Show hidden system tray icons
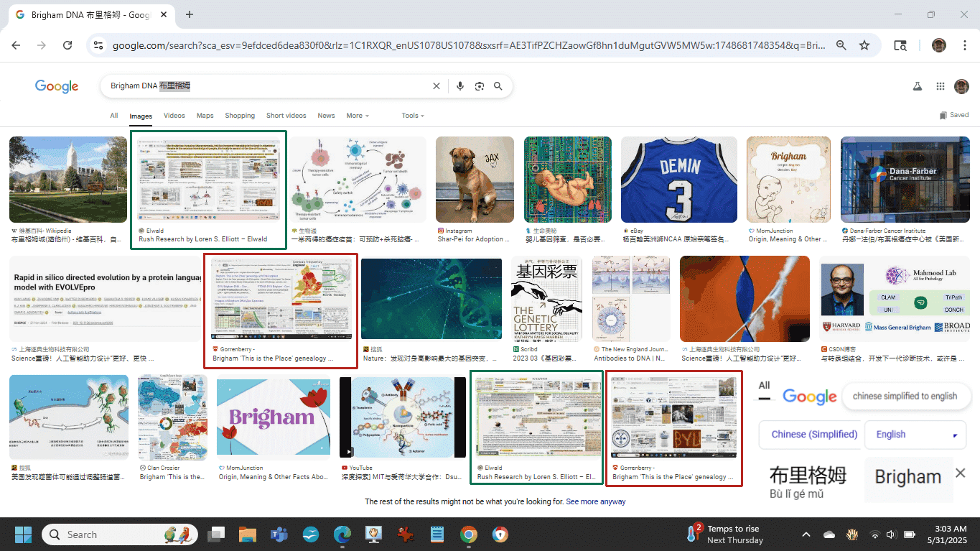The height and width of the screenshot is (551, 980). [x=806, y=534]
